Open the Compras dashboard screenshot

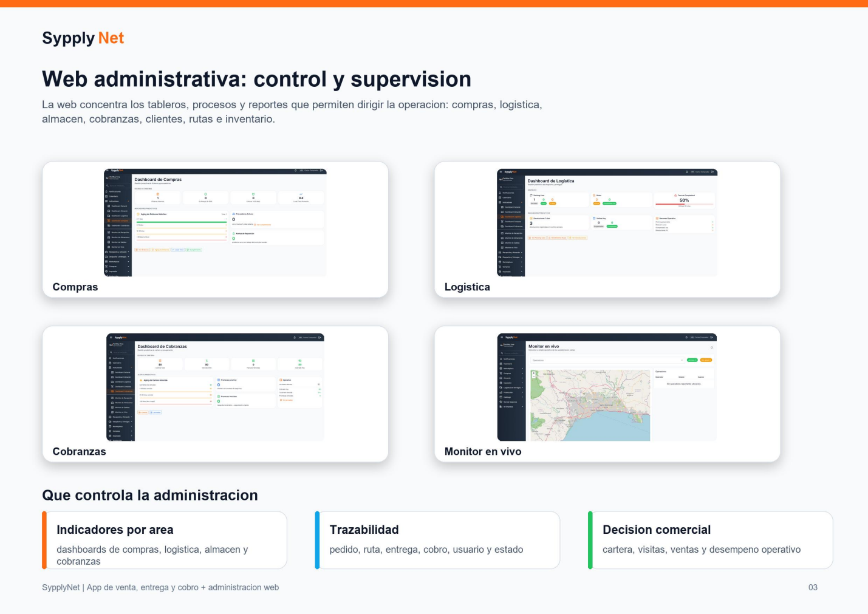[x=215, y=223]
